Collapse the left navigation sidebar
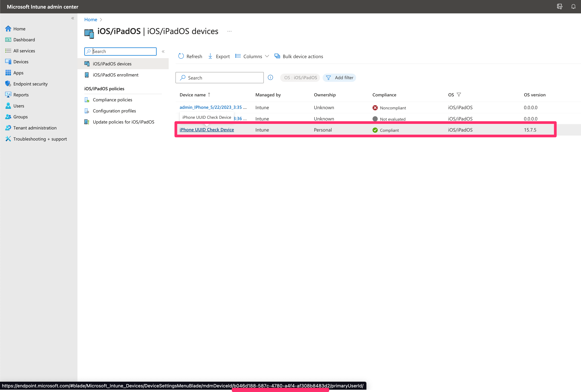The image size is (581, 392). pos(73,18)
